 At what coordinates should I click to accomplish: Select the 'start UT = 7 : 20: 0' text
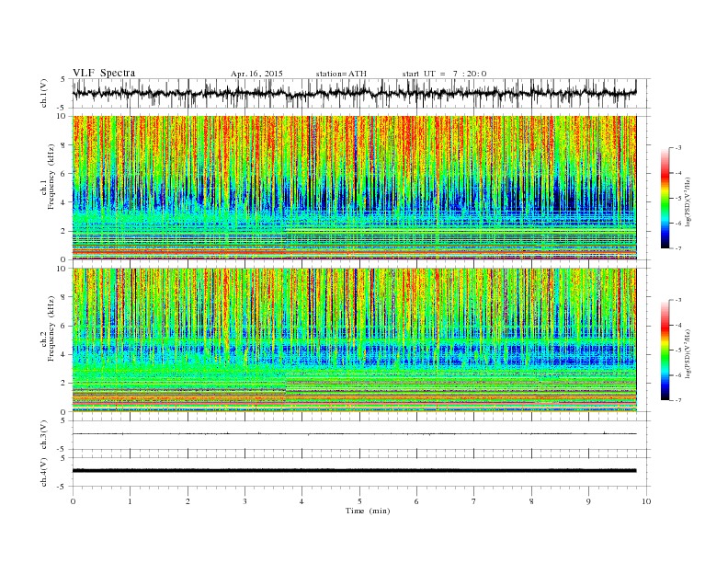[x=444, y=74]
